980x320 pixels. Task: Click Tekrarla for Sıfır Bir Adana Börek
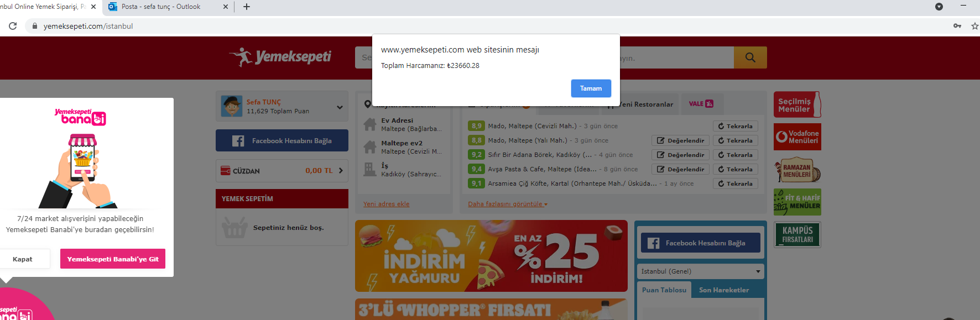735,155
